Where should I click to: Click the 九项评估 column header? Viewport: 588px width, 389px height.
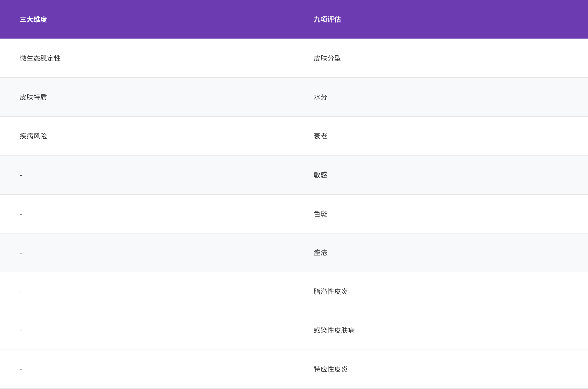point(327,19)
